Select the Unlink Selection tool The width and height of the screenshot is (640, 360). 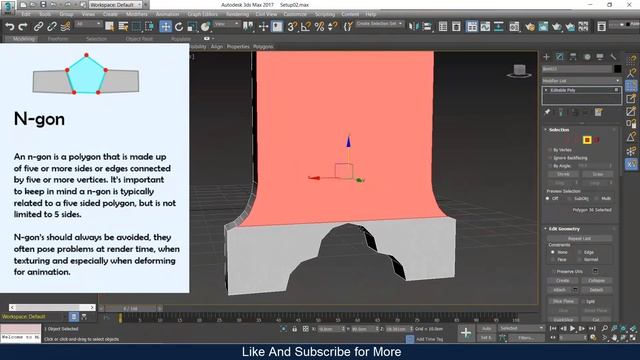tap(52, 27)
